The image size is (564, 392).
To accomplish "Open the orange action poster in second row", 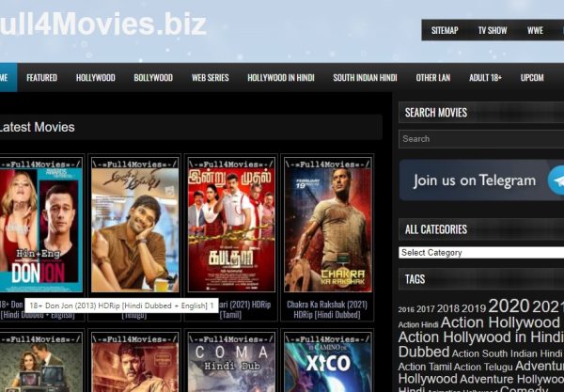I will tap(134, 362).
